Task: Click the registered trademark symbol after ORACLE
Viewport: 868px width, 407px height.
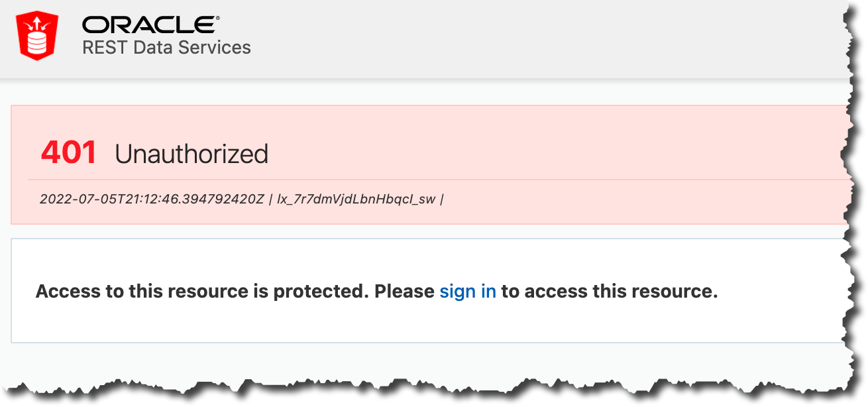Action: [219, 17]
